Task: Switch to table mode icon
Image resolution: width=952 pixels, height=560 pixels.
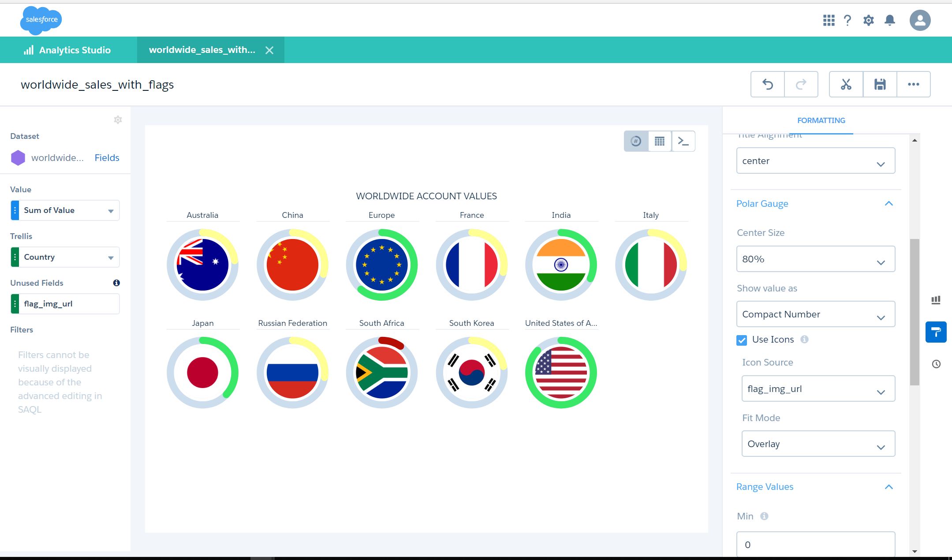Action: pos(660,141)
